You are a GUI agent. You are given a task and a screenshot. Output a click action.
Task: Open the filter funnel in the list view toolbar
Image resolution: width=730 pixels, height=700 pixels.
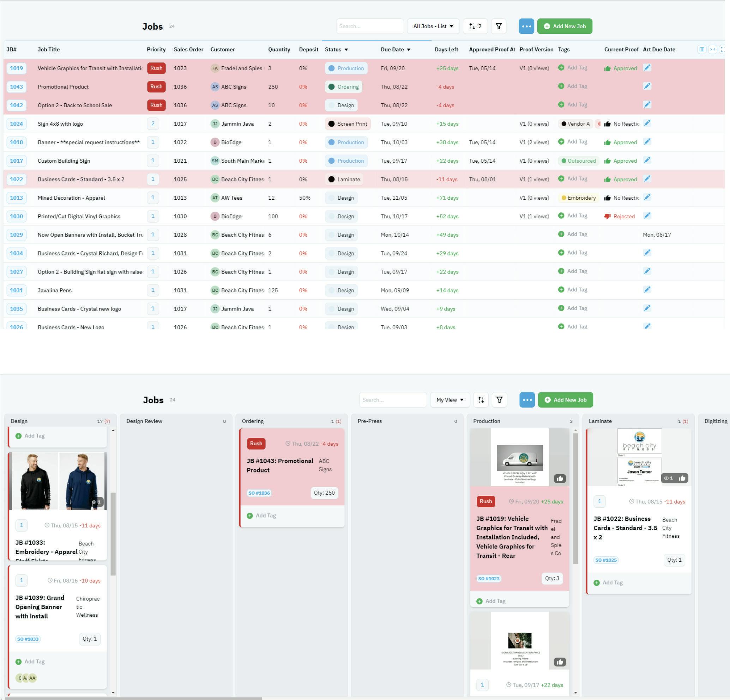pos(498,26)
